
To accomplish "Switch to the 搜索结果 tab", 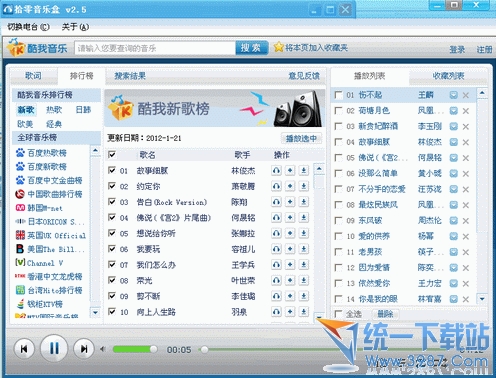I will [130, 76].
